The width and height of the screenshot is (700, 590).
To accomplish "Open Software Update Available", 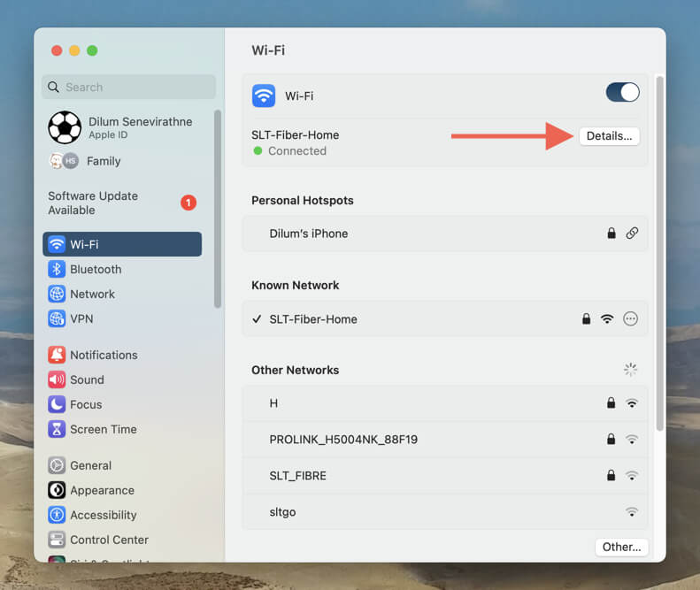I will pos(122,203).
